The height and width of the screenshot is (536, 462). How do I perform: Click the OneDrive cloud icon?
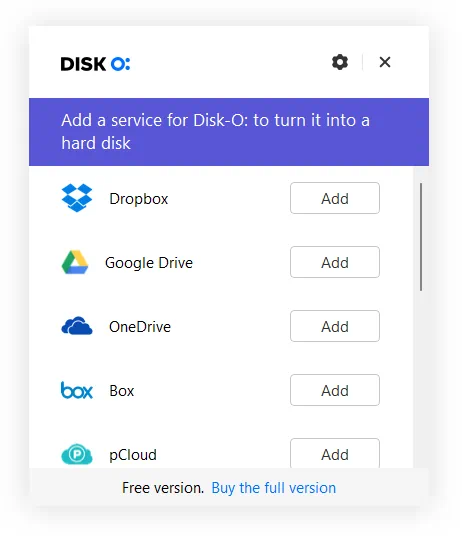coord(77,325)
